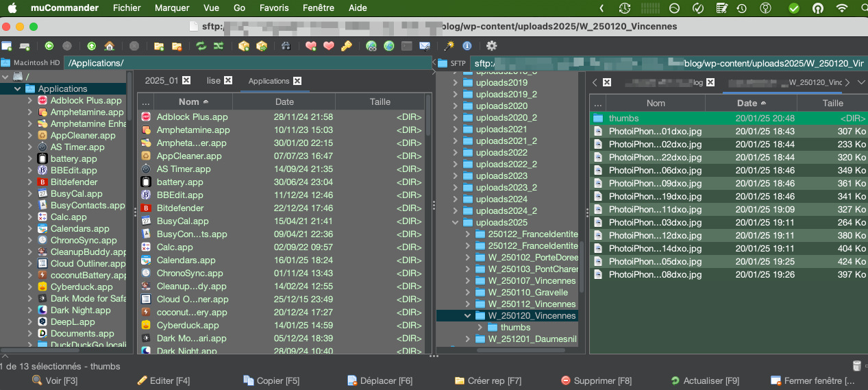868x390 pixels.
Task: Sort the left panel by Taille column
Action: (x=380, y=101)
